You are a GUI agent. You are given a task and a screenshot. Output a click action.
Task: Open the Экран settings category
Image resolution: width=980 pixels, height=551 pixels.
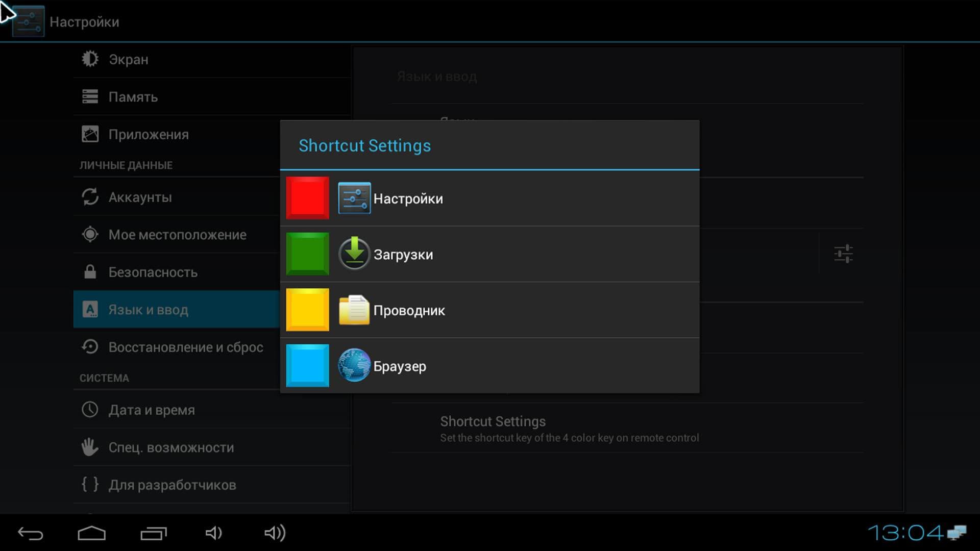click(x=129, y=60)
